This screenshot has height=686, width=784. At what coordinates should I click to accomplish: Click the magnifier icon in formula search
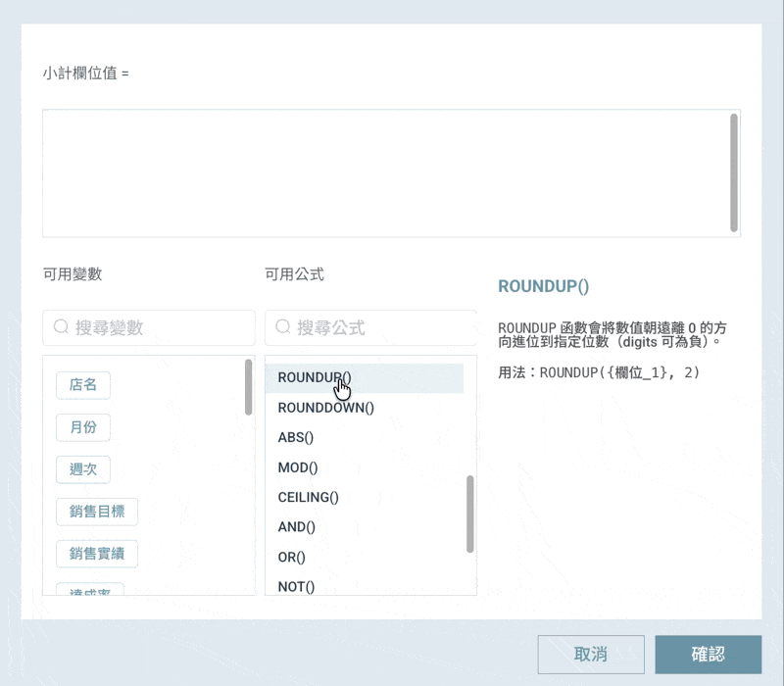click(x=283, y=327)
